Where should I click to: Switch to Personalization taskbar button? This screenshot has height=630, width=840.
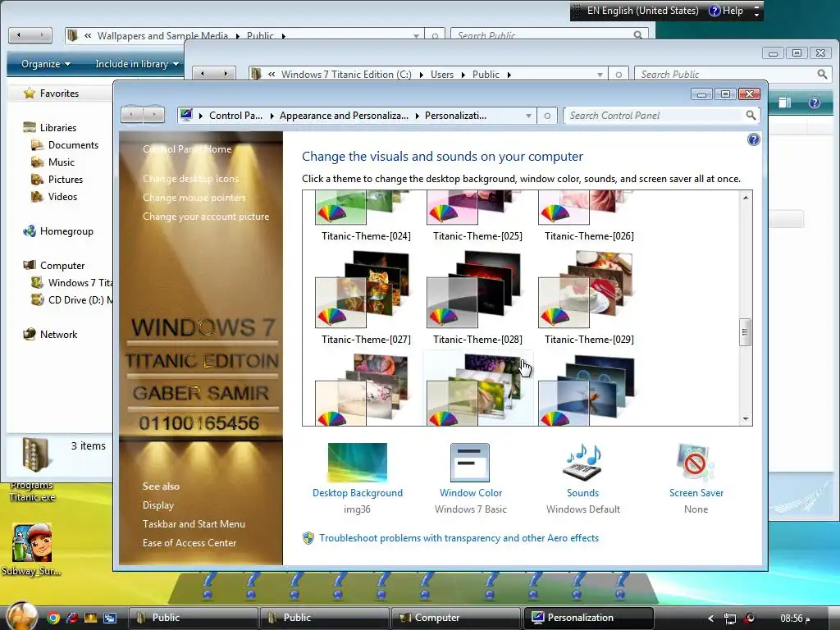click(x=588, y=618)
